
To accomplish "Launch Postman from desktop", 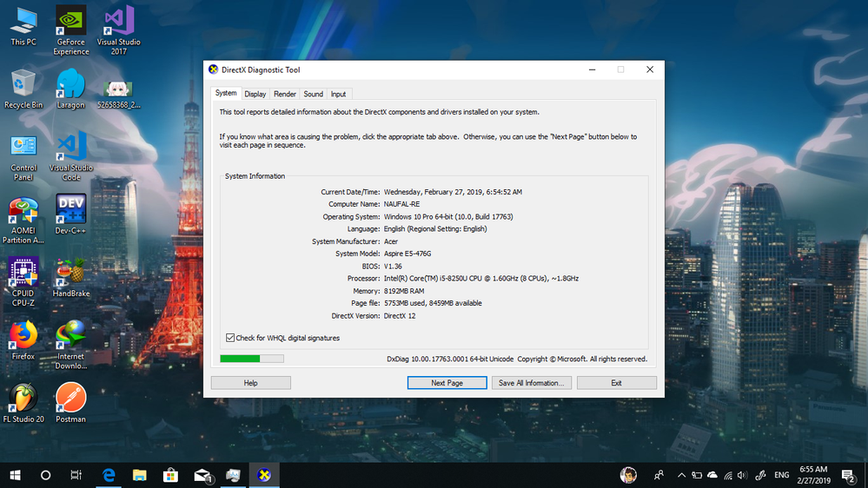I will point(71,404).
